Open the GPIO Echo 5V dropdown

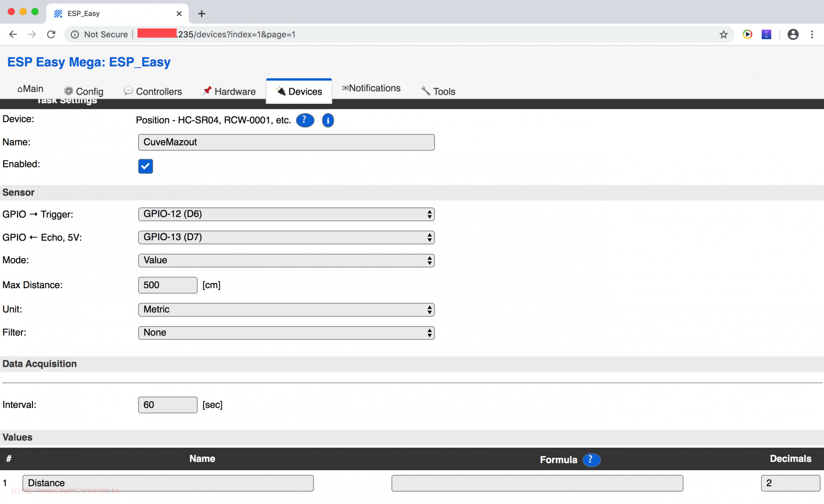click(286, 237)
